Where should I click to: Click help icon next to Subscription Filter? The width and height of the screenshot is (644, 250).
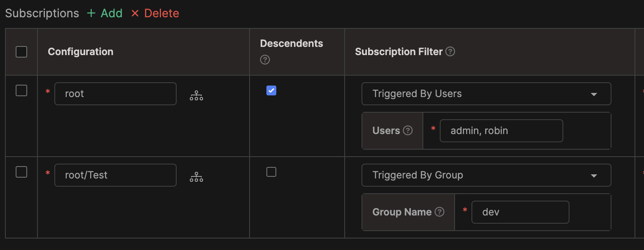click(450, 51)
